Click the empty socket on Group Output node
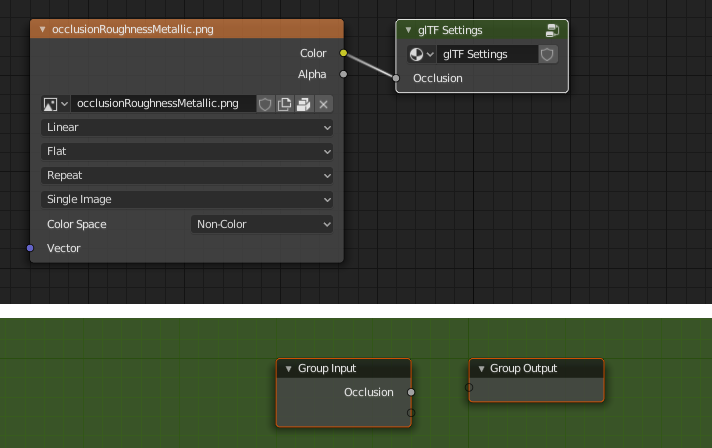Screen dimensions: 712x448 (469, 387)
